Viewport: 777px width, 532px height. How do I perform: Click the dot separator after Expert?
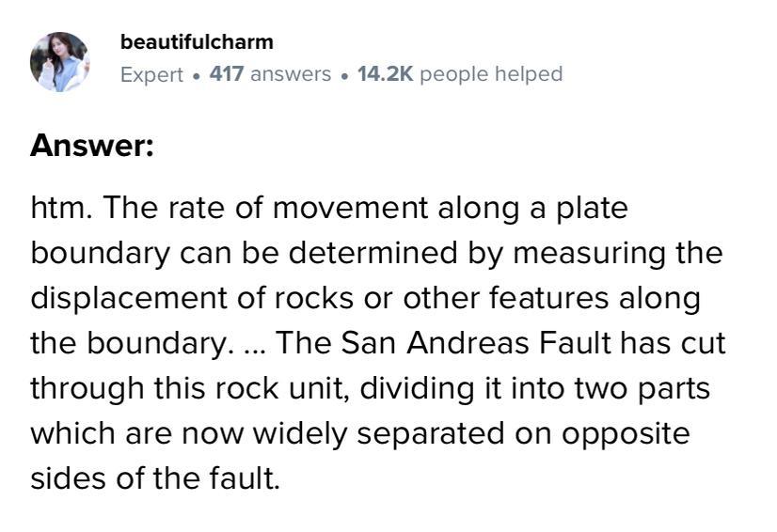click(197, 76)
